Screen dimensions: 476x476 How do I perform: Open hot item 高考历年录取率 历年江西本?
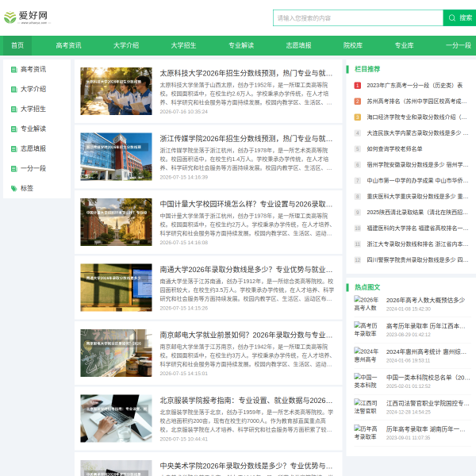[425, 326]
